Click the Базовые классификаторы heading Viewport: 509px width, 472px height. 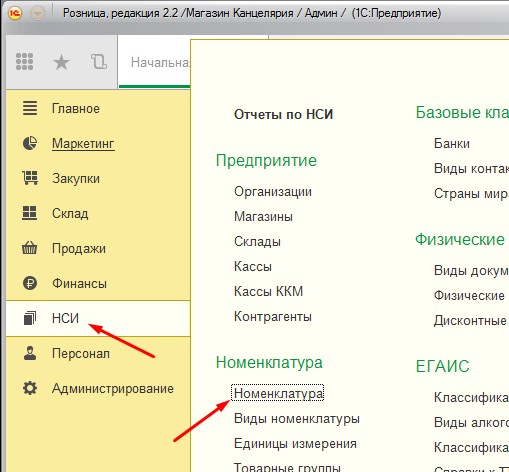462,112
